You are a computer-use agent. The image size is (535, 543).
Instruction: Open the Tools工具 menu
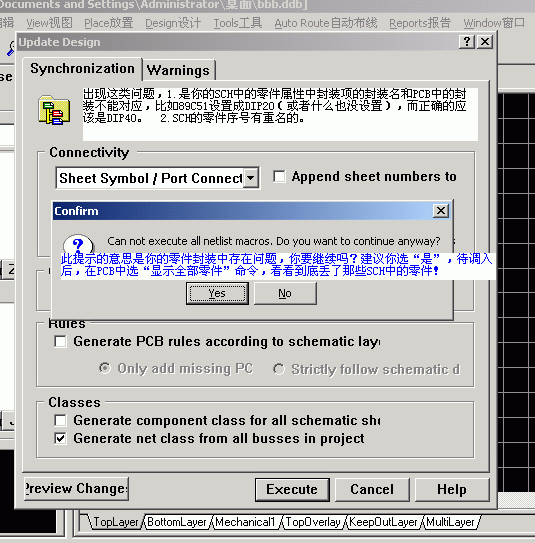coord(238,23)
